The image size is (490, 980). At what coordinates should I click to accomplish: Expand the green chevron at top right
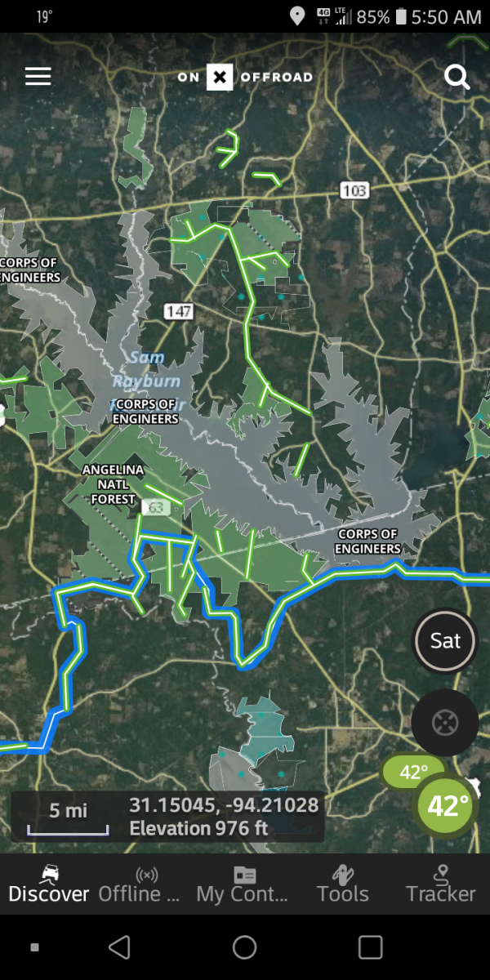[x=467, y=41]
